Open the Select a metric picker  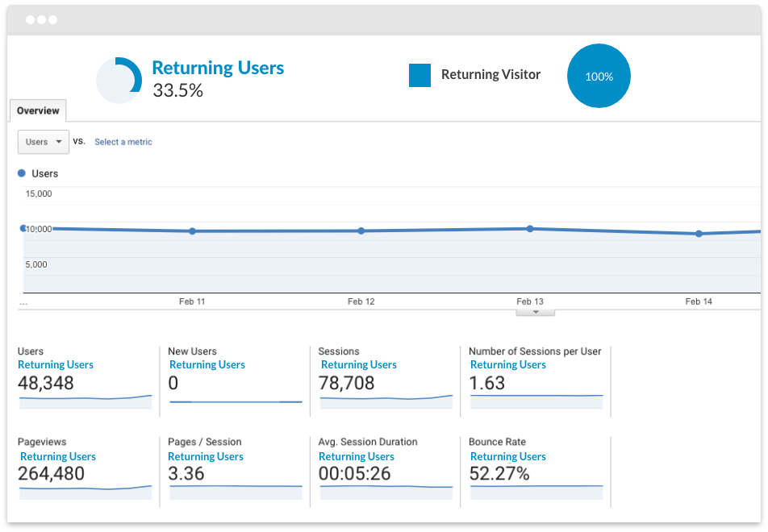(x=123, y=142)
